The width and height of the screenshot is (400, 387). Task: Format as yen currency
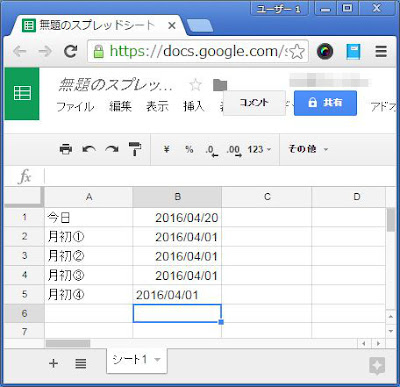pyautogui.click(x=166, y=149)
